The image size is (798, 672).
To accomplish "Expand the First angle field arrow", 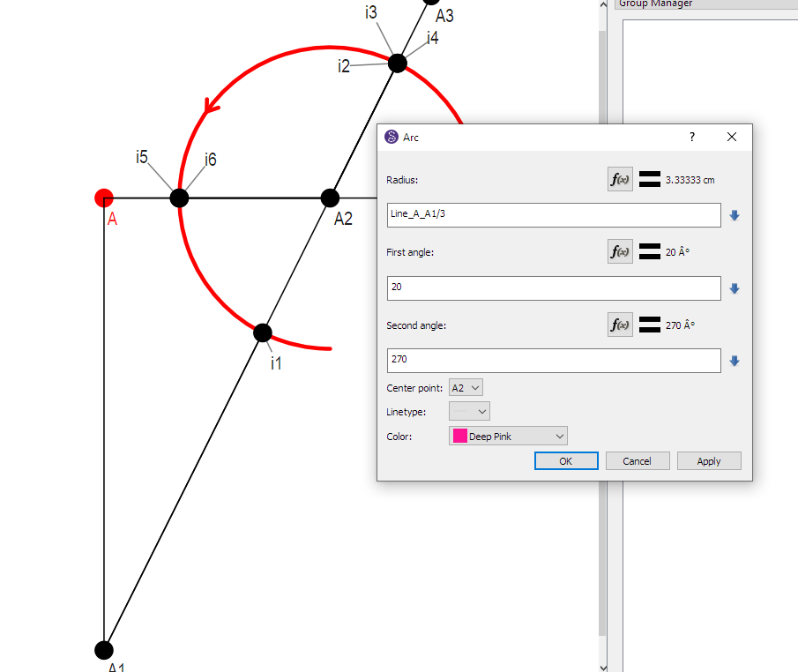I will [734, 288].
